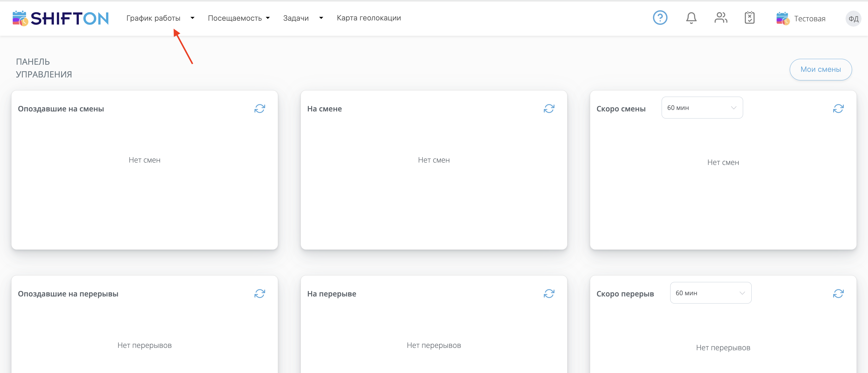Refresh the Скоро перерыв card
This screenshot has height=373, width=868.
838,294
